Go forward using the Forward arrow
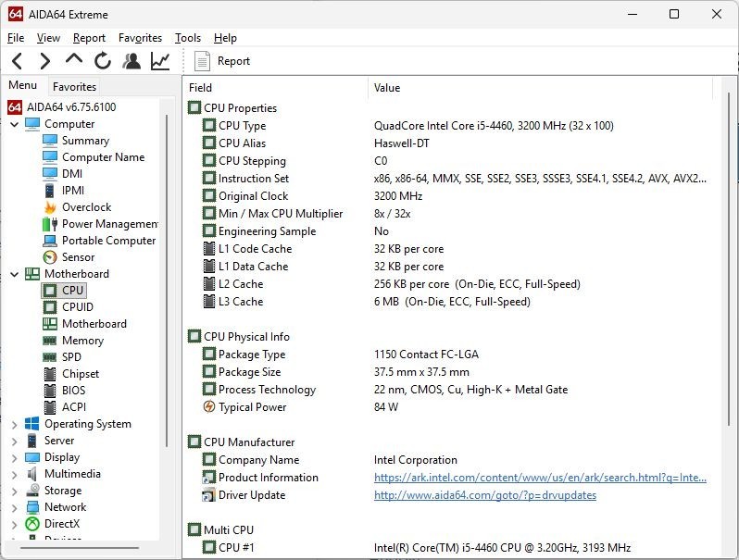Viewport: 739px width, 560px height. 44,61
